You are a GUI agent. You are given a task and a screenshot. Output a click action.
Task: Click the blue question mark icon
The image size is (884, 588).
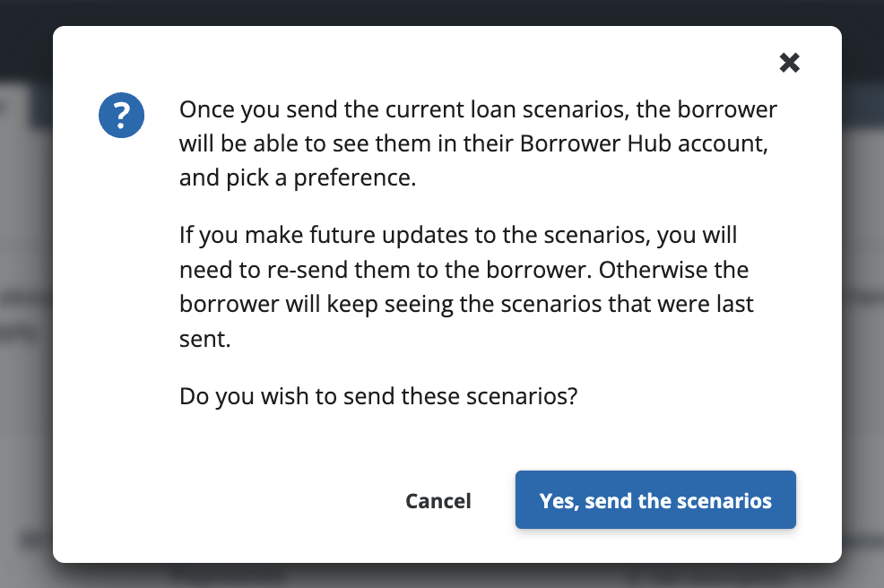(122, 115)
